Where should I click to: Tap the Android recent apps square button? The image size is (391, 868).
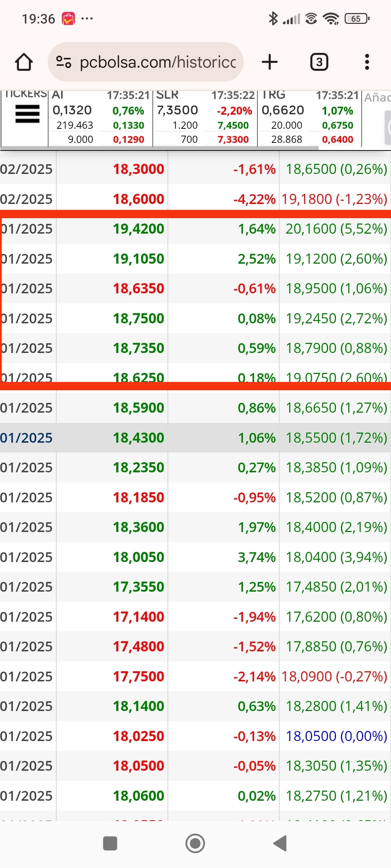pyautogui.click(x=110, y=843)
